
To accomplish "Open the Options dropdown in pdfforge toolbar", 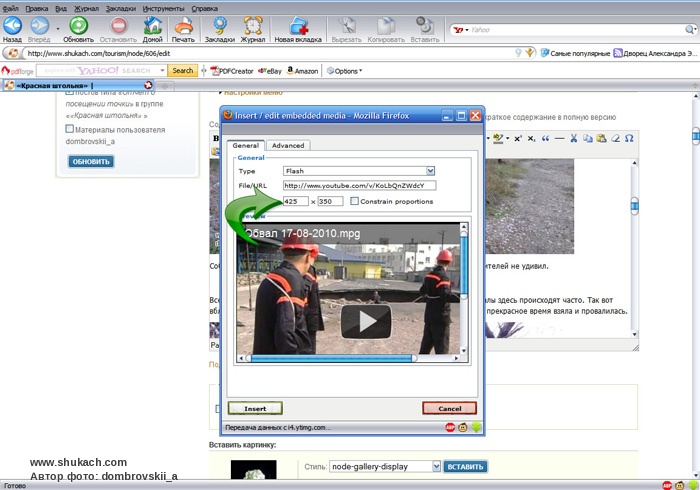I will click(x=344, y=71).
